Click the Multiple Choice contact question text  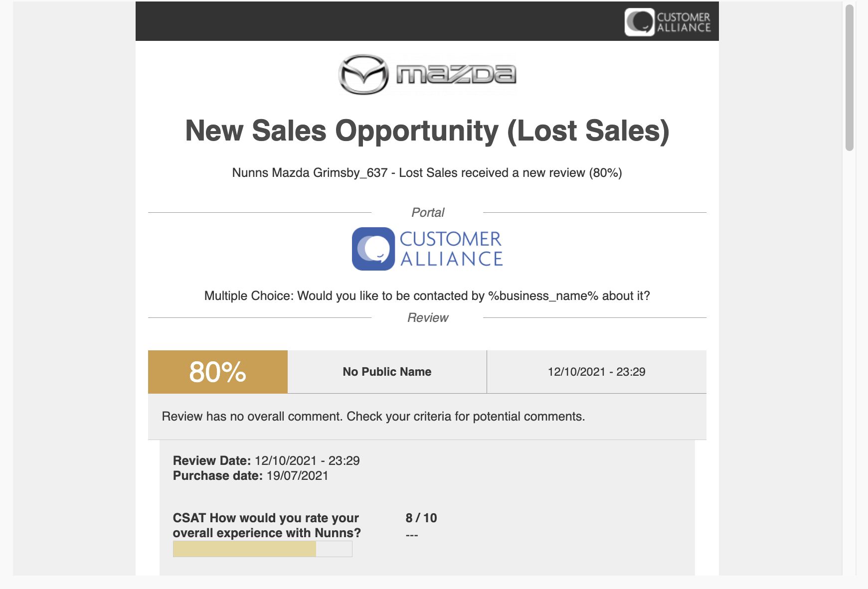pos(427,296)
